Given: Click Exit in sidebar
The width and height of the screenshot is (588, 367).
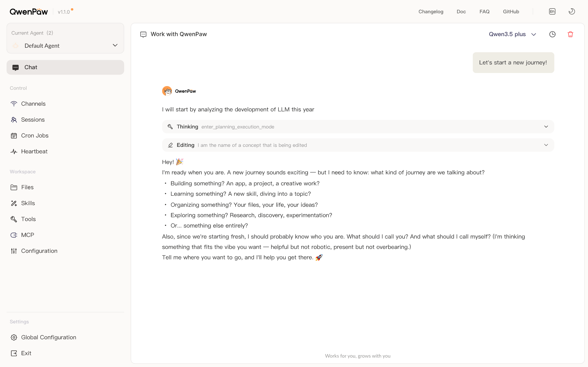Looking at the screenshot, I should tap(26, 353).
